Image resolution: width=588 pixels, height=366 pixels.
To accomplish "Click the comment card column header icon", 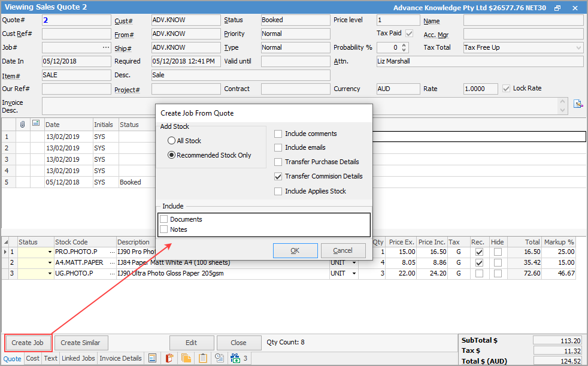I will [36, 125].
